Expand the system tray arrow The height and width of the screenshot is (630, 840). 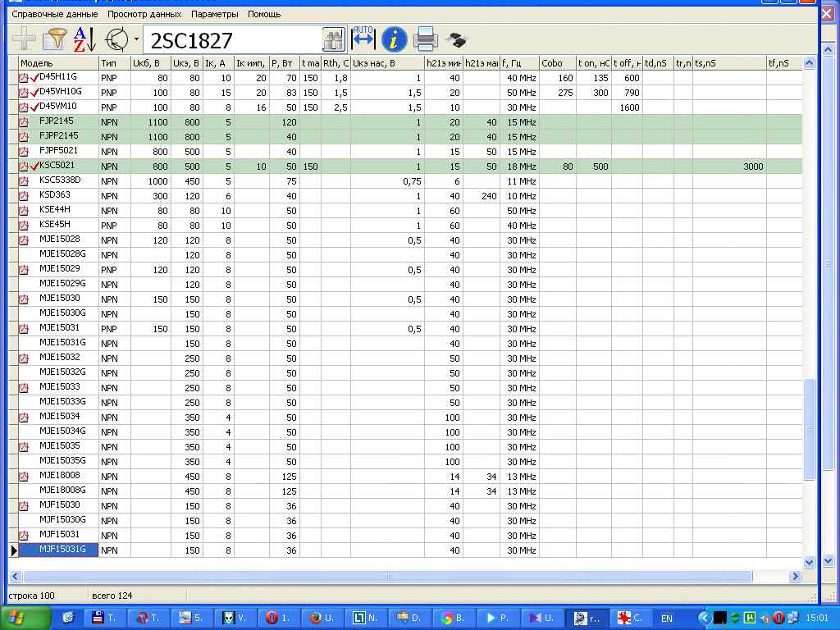tap(704, 619)
